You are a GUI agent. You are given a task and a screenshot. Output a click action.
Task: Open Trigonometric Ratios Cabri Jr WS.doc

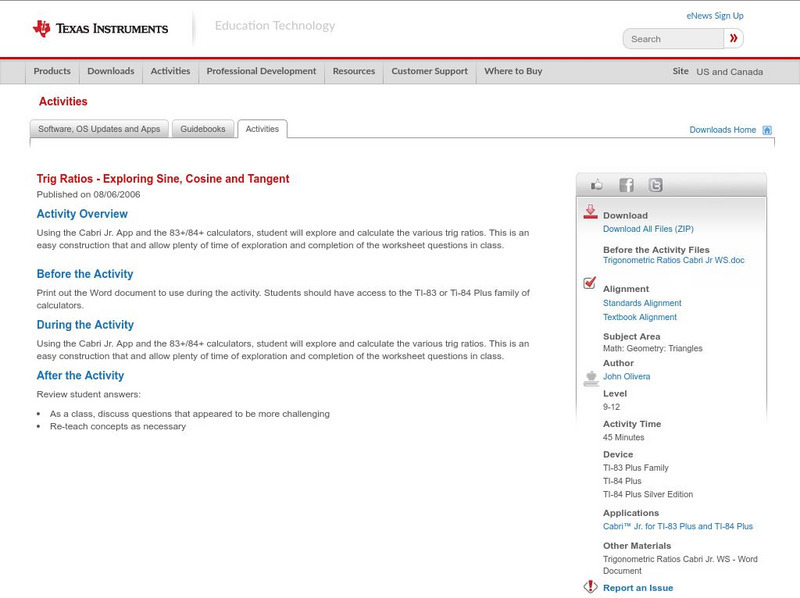tap(673, 260)
